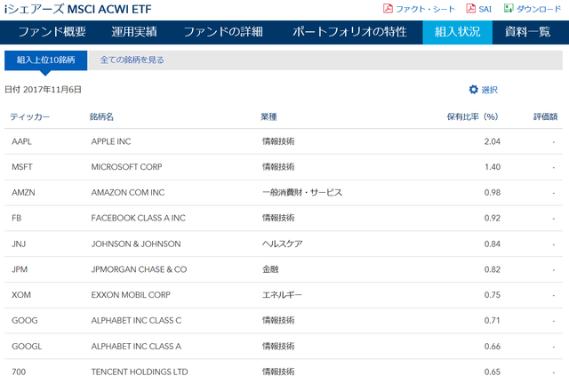Click MICROSOFT CORP name
The image size is (569, 392).
tap(126, 167)
